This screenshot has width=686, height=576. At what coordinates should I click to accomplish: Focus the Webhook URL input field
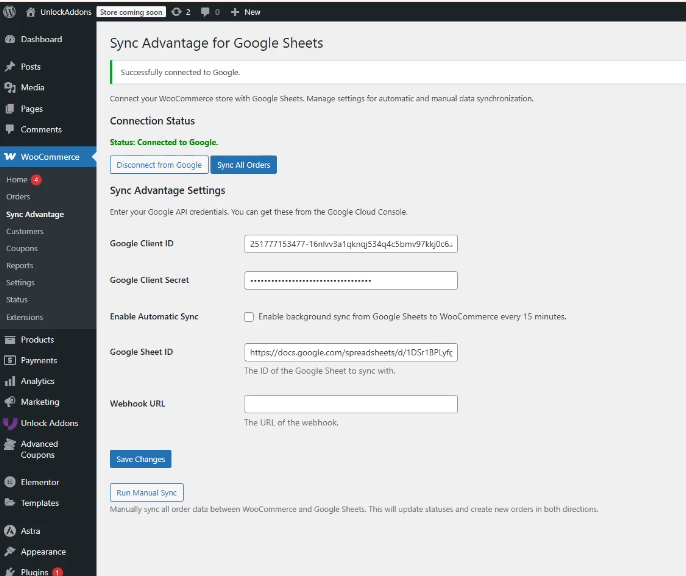point(350,404)
